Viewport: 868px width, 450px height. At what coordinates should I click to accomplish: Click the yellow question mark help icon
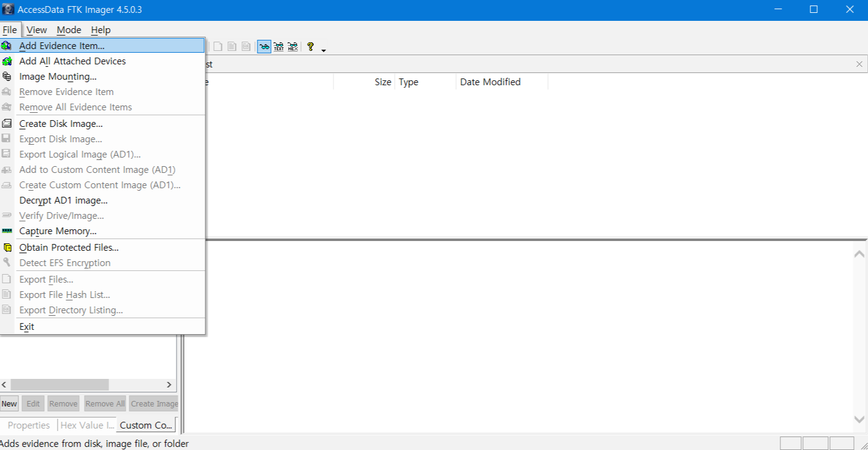coord(311,47)
